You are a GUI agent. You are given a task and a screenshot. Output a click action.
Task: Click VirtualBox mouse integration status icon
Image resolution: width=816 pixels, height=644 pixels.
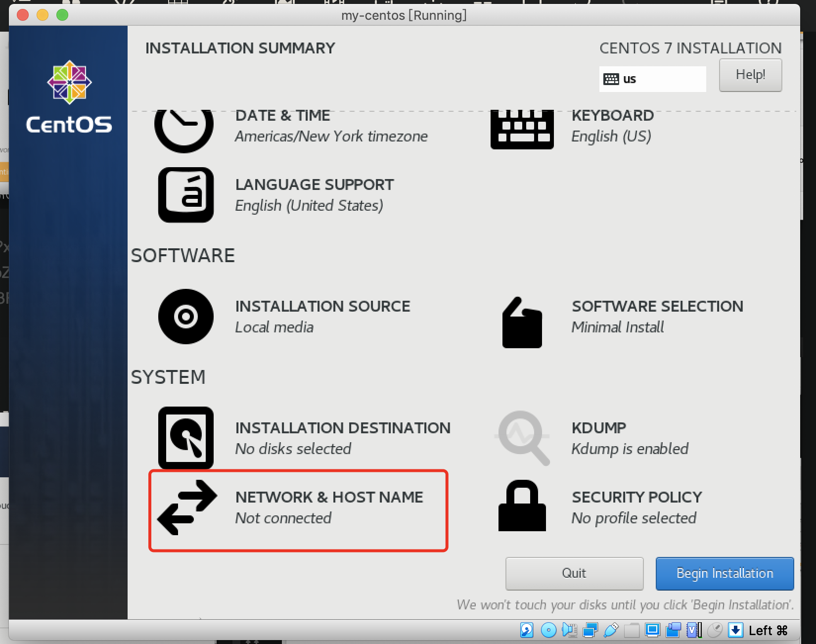point(715,630)
